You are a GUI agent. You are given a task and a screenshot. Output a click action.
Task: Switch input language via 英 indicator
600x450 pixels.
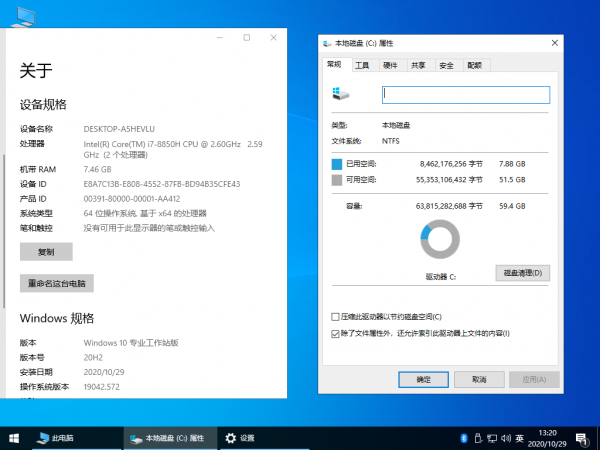pyautogui.click(x=519, y=438)
